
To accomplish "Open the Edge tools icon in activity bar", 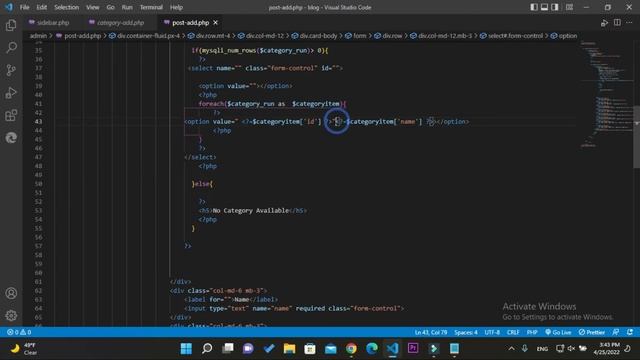I will click(x=11, y=138).
